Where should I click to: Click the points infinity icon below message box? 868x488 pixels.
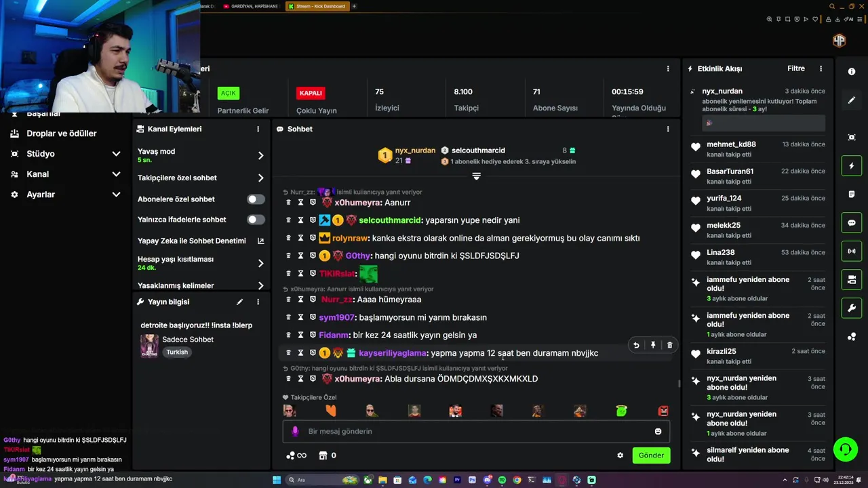pos(296,455)
